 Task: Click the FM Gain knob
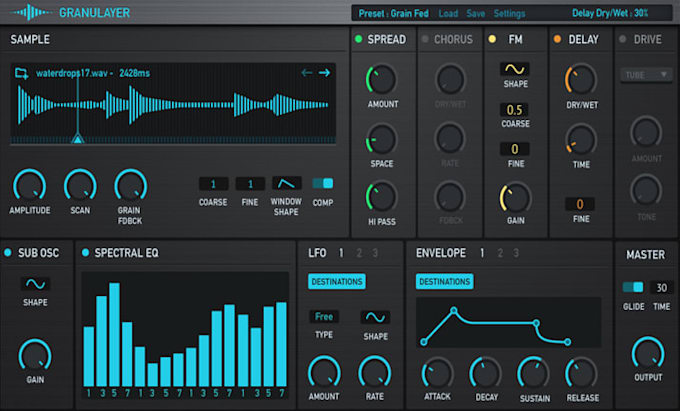tap(515, 198)
